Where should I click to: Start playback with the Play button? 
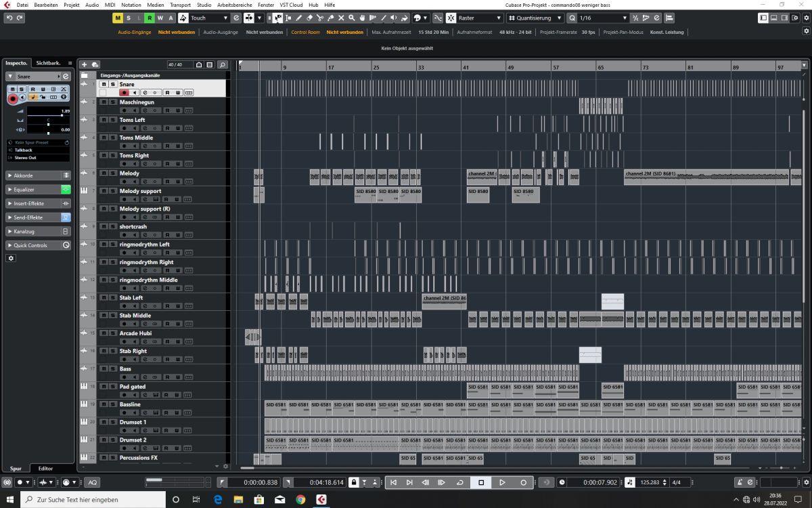point(502,482)
